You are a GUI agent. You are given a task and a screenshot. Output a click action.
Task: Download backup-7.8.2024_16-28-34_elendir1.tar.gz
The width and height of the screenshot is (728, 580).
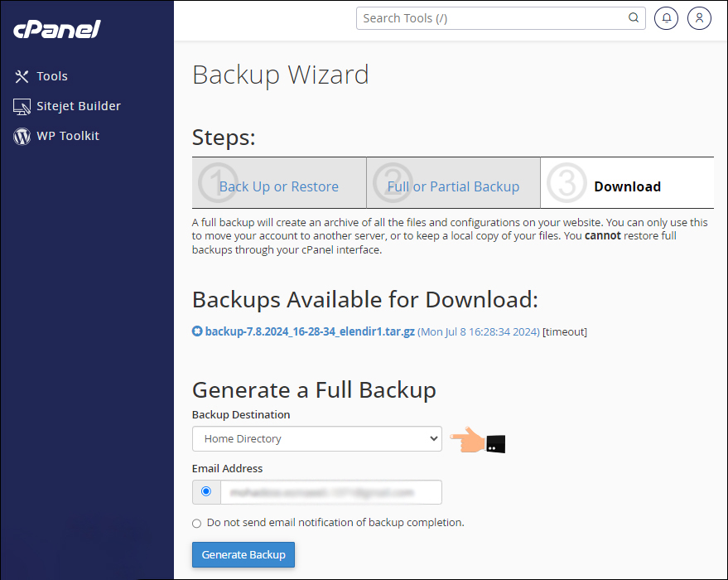310,331
